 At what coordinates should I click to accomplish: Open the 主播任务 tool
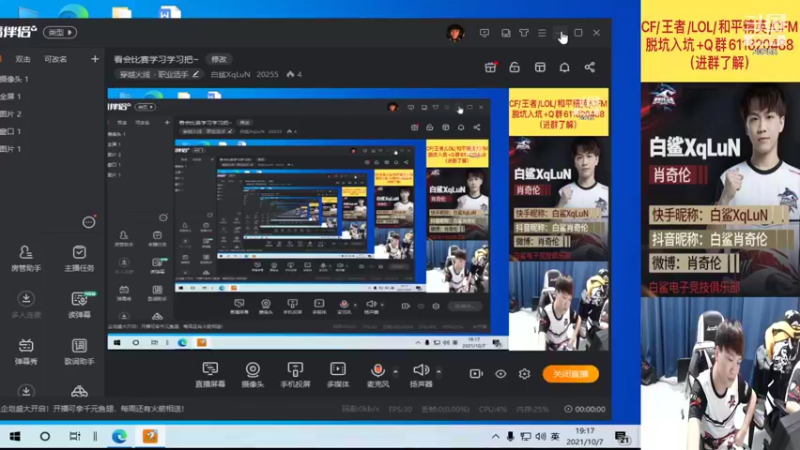click(x=79, y=258)
